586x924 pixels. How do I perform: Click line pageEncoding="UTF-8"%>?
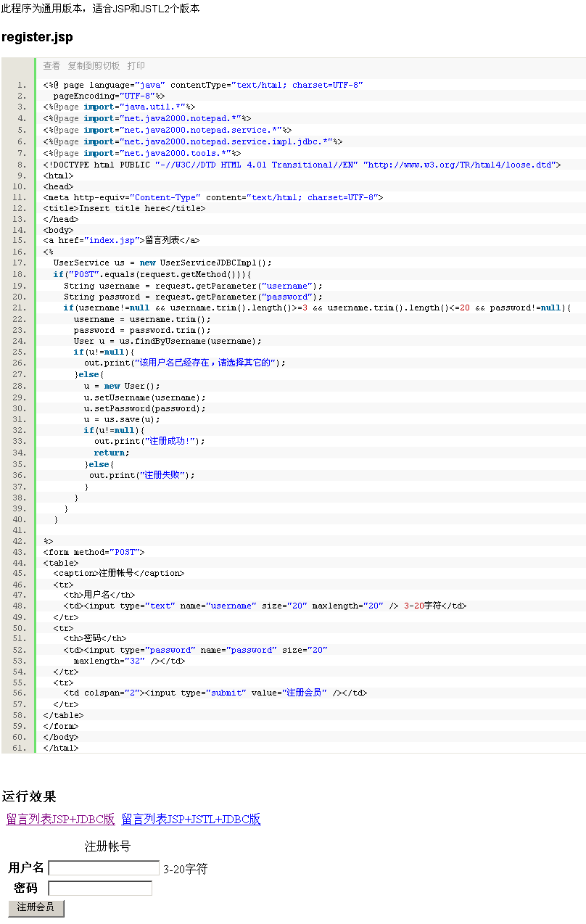click(109, 96)
